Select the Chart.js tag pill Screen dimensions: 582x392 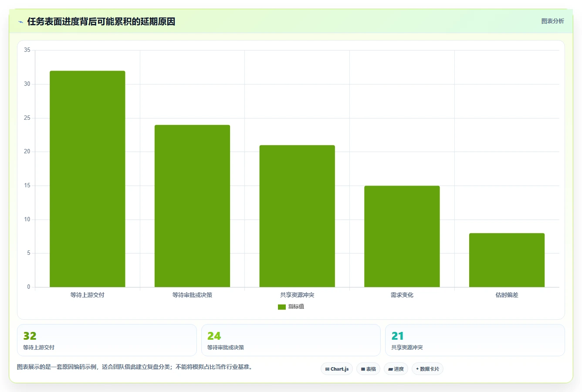click(x=337, y=369)
